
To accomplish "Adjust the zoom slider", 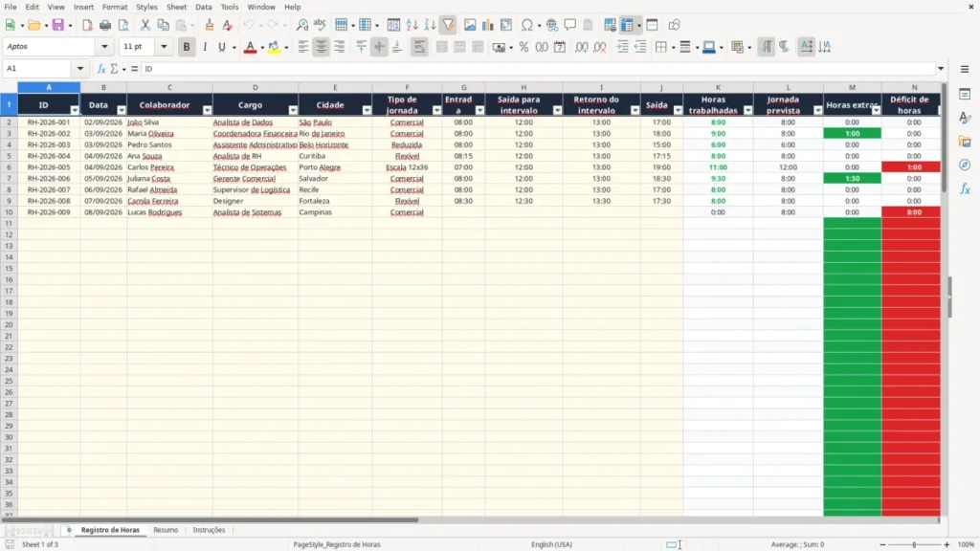I will tap(914, 544).
